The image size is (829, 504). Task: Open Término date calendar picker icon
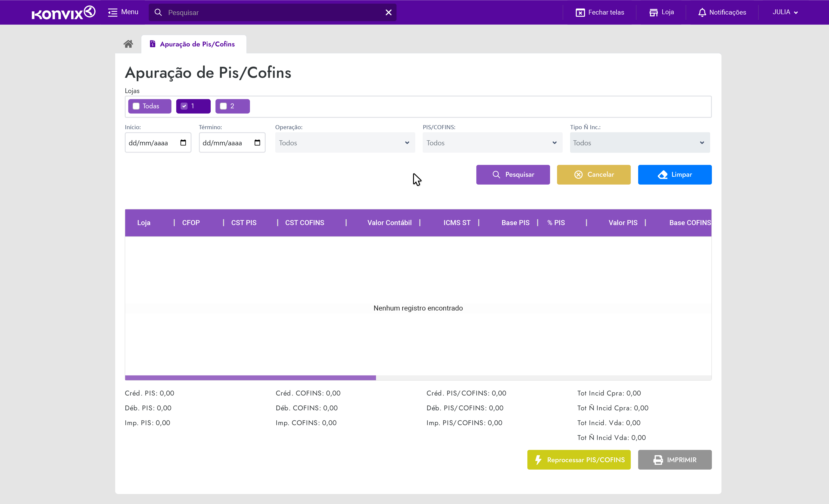click(x=257, y=143)
